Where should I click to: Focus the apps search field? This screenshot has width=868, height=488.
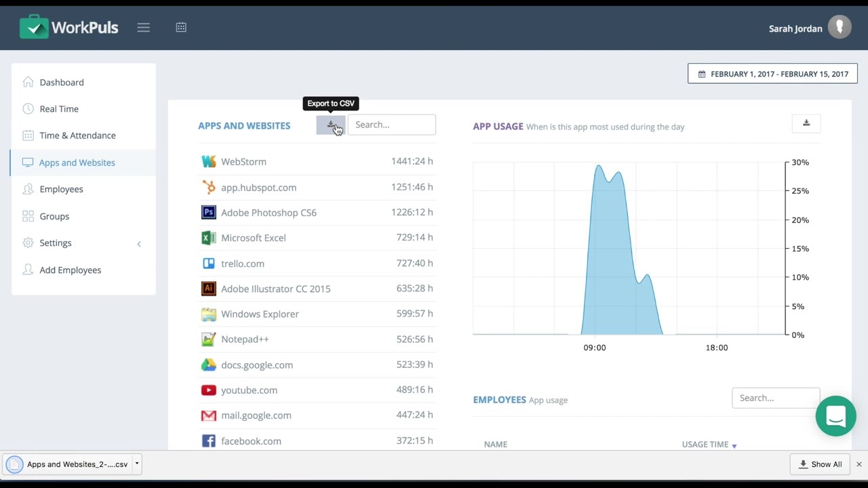pos(391,125)
